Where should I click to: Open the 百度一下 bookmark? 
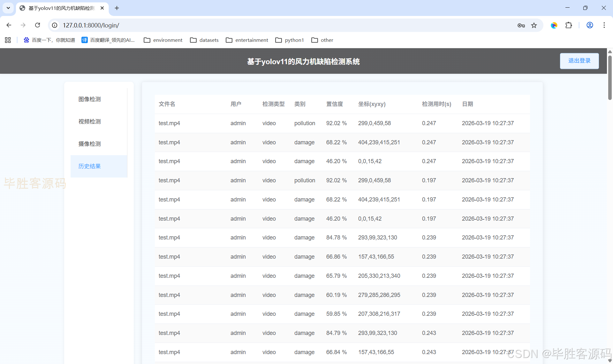pos(49,40)
